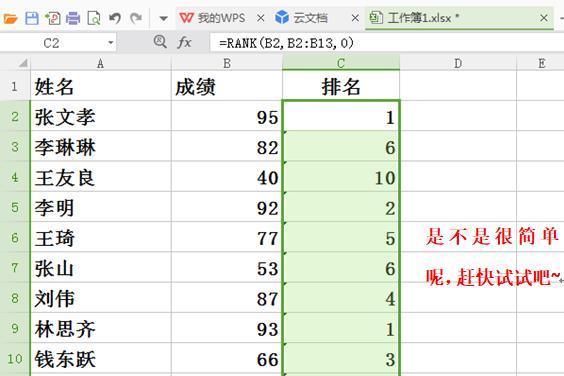This screenshot has width=564, height=376.
Task: Click the red text 呢,赶快试试吧
Action: coord(493,277)
